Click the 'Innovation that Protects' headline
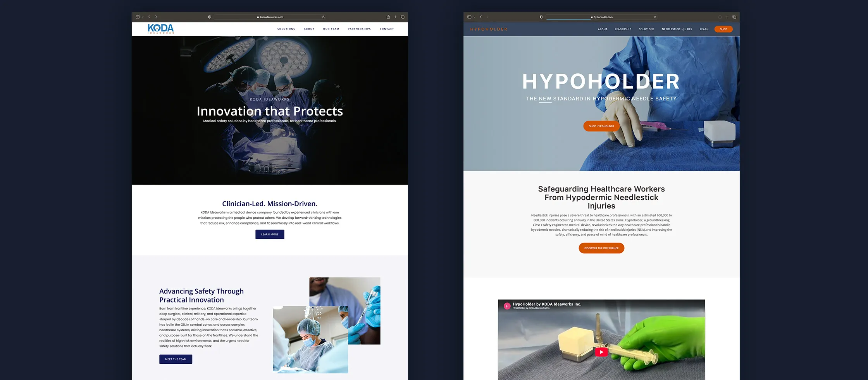Viewport: 868px width, 380px height. [270, 111]
